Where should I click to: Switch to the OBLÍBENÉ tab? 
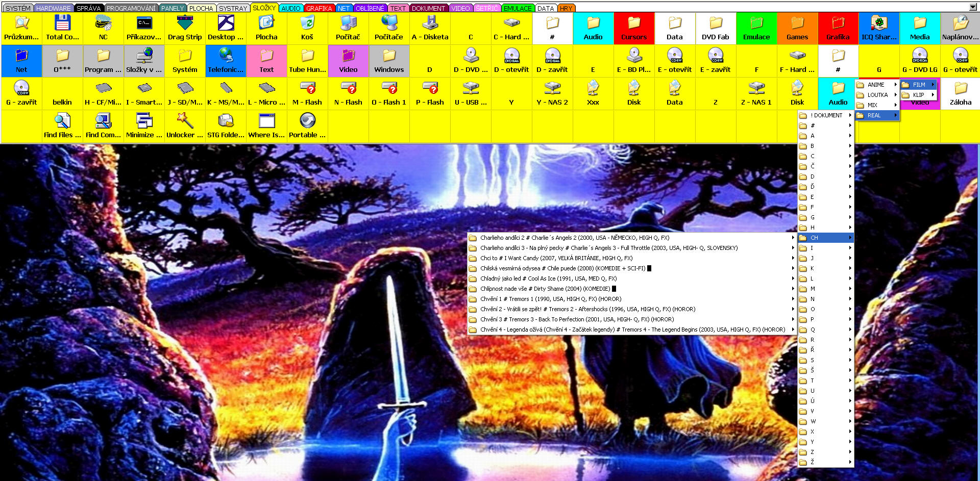(370, 8)
